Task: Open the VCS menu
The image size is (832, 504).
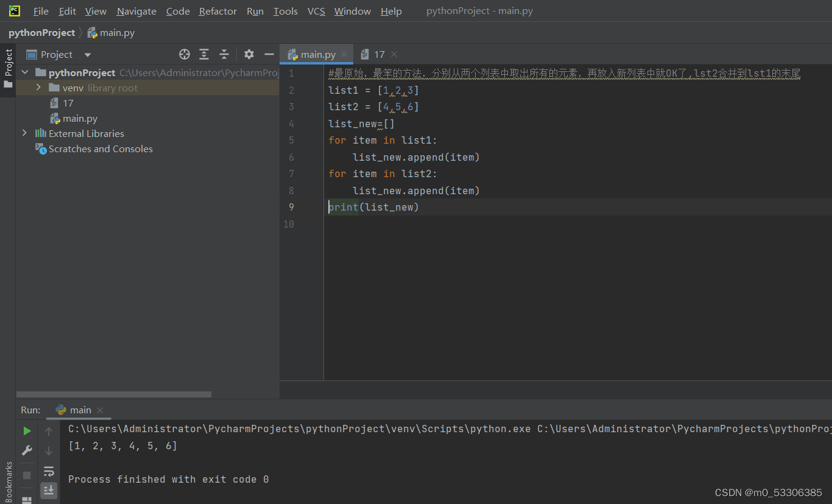Action: 316,11
